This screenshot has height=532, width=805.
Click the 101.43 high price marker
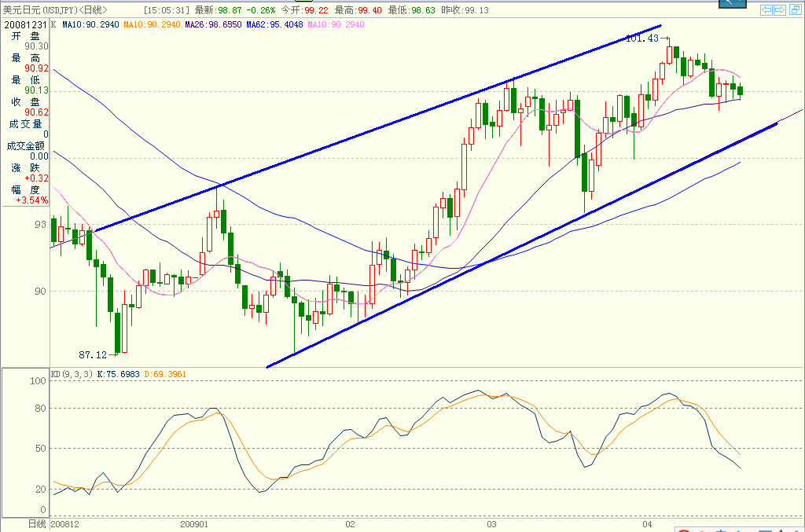coord(642,38)
